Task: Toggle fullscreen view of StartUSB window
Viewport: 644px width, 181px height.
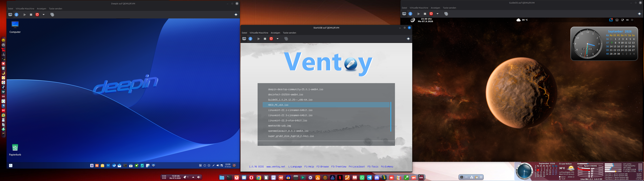Action: click(x=408, y=39)
